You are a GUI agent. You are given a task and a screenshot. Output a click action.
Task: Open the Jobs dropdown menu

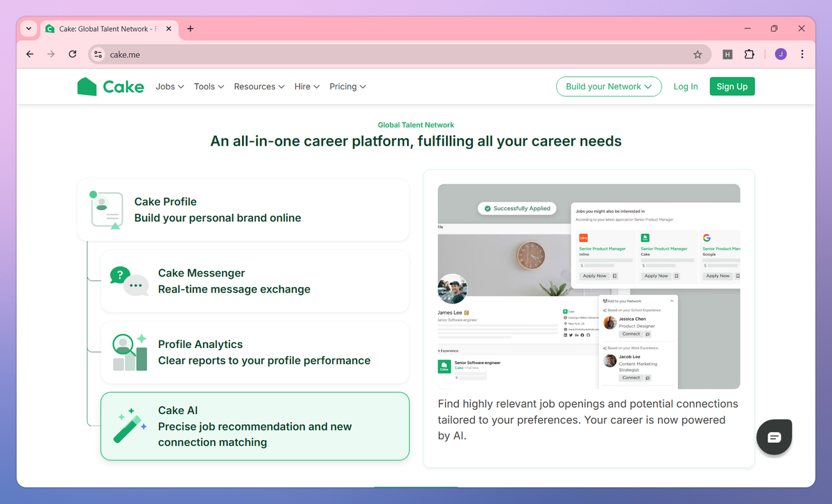(170, 87)
